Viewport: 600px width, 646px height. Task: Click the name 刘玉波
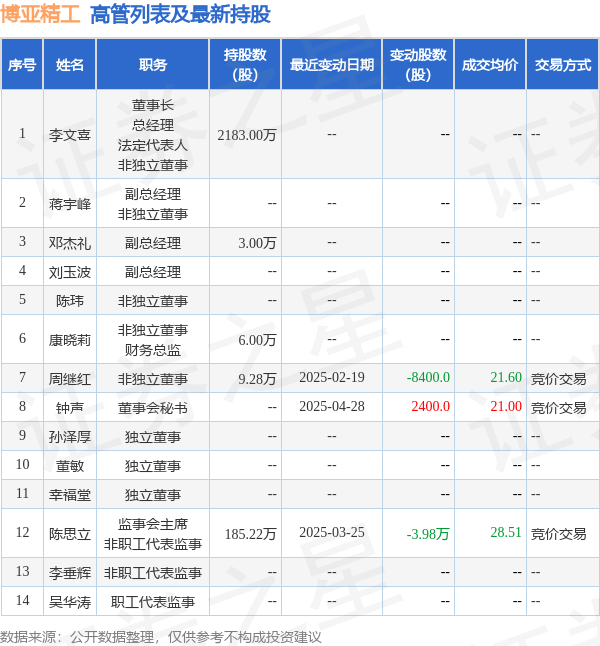70,272
